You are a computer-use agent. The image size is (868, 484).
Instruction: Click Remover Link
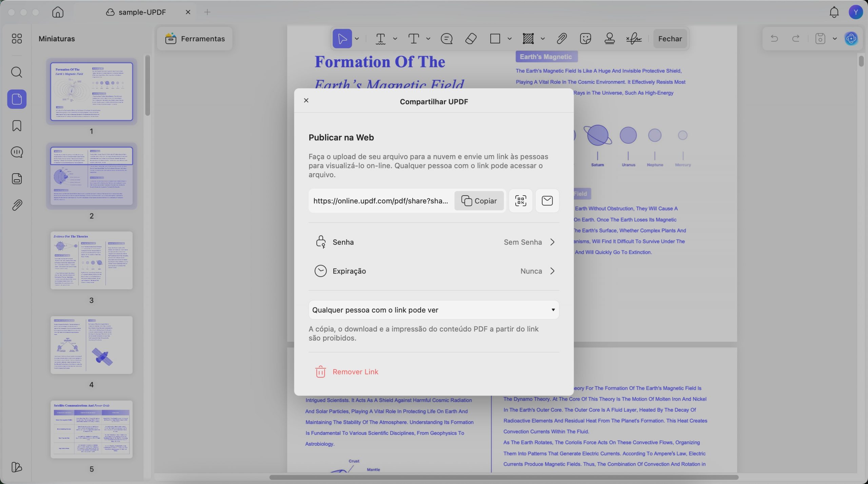click(x=355, y=372)
